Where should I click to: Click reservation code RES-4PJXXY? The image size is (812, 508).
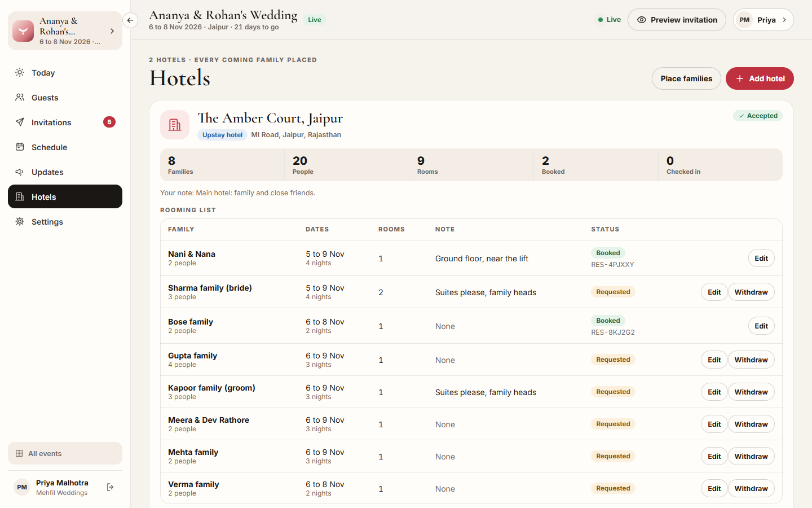coord(612,265)
